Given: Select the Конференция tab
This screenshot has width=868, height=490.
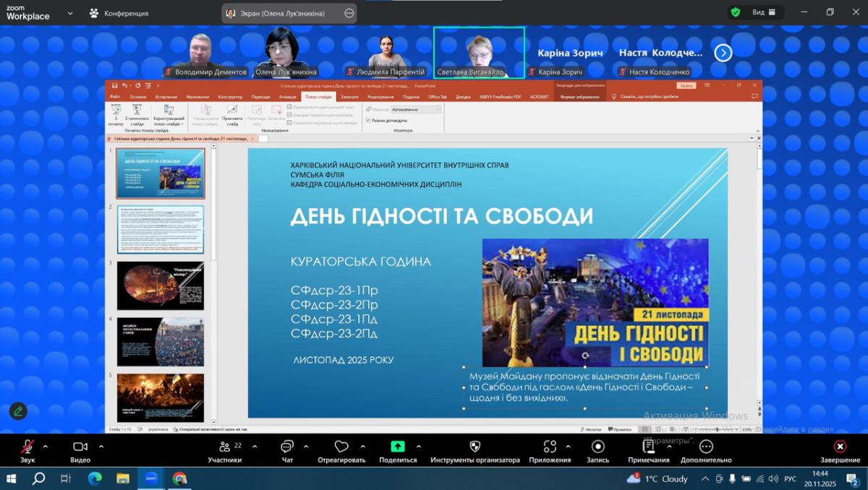Looking at the screenshot, I should click(x=119, y=13).
